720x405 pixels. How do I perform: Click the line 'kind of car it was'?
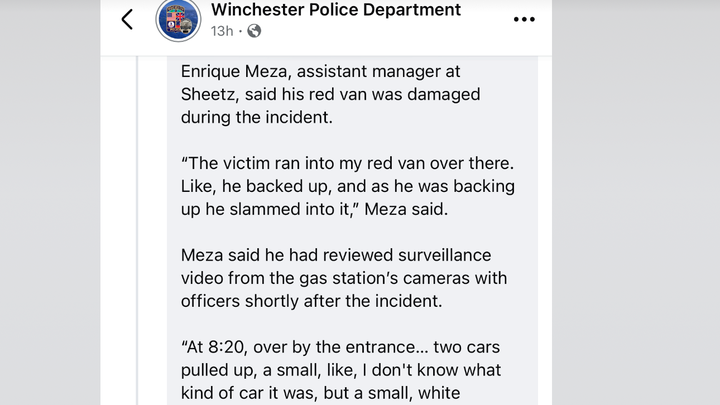[x=321, y=393]
